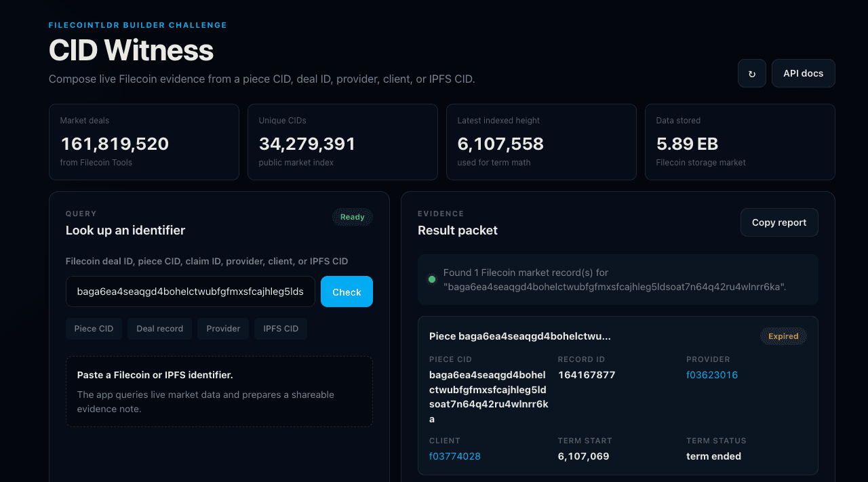Click the term start value 6,107,069
Image resolution: width=868 pixels, height=482 pixels.
point(584,456)
